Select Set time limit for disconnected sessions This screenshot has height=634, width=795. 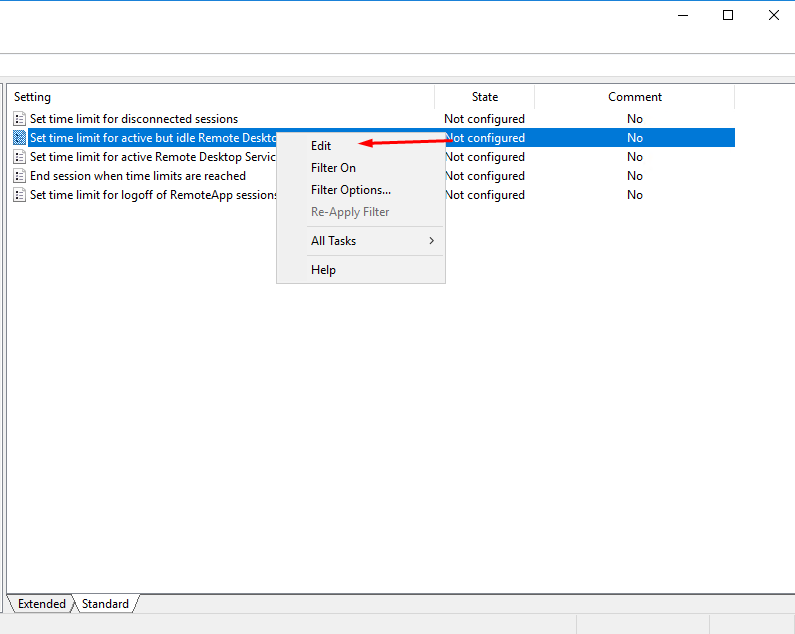[x=134, y=119]
